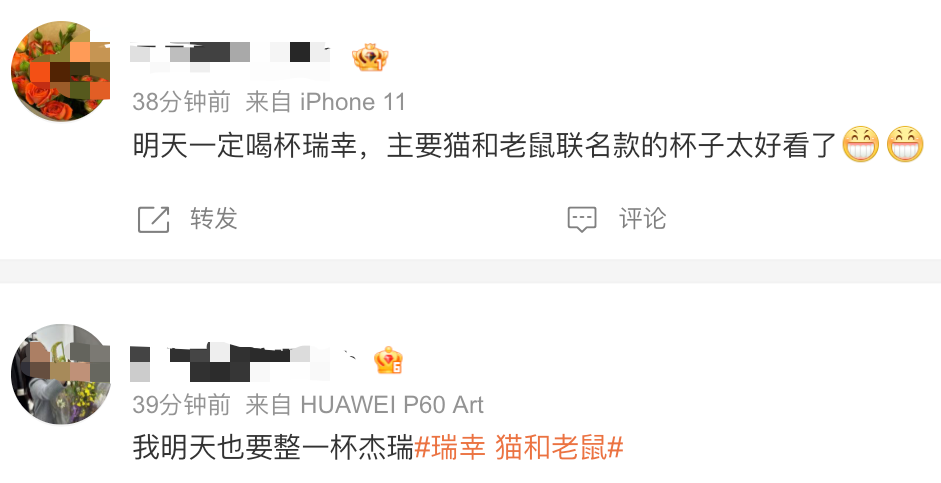Open the orange roses avatar profile
Screen dimensions: 941x483
[61, 71]
